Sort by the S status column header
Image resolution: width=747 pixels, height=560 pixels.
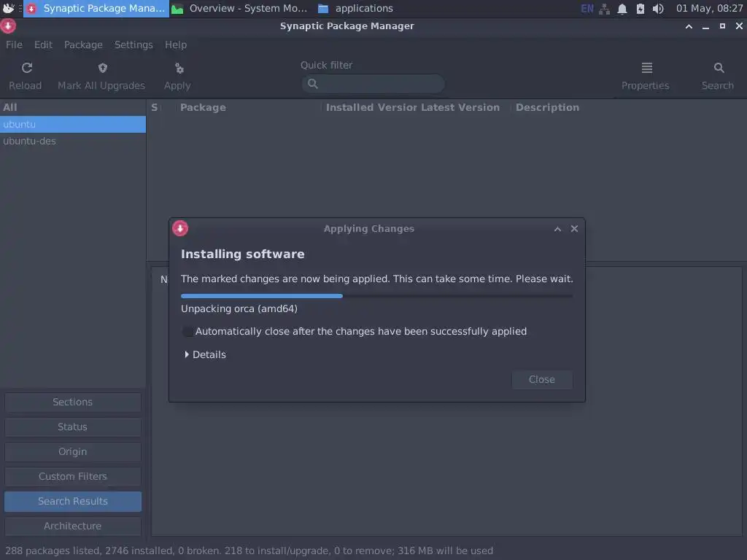(155, 108)
